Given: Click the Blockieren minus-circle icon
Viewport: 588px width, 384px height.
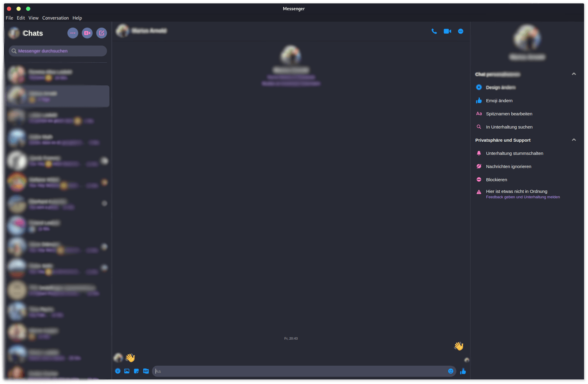Looking at the screenshot, I should tap(479, 180).
